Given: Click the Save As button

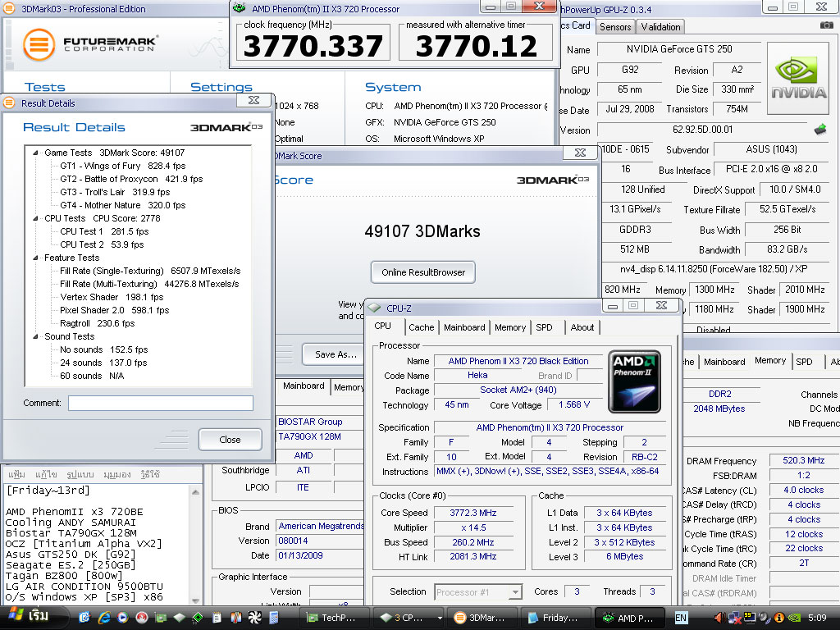Looking at the screenshot, I should [x=336, y=354].
